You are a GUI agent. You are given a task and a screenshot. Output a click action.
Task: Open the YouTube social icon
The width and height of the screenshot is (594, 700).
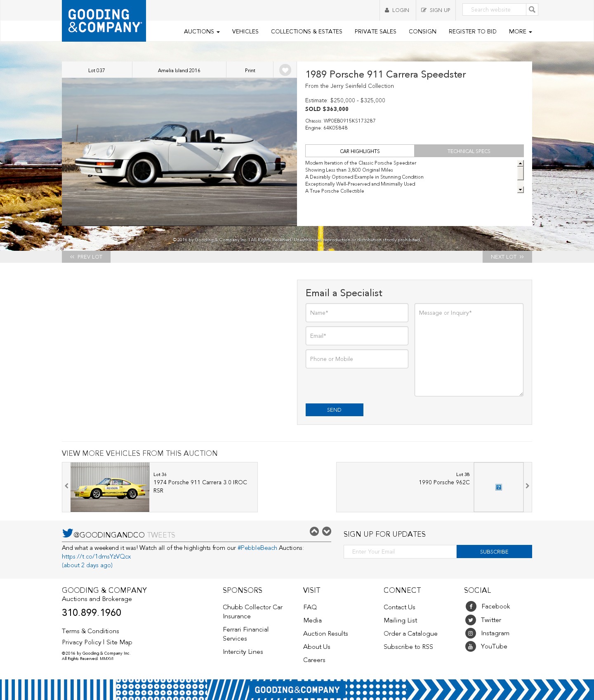pos(471,646)
